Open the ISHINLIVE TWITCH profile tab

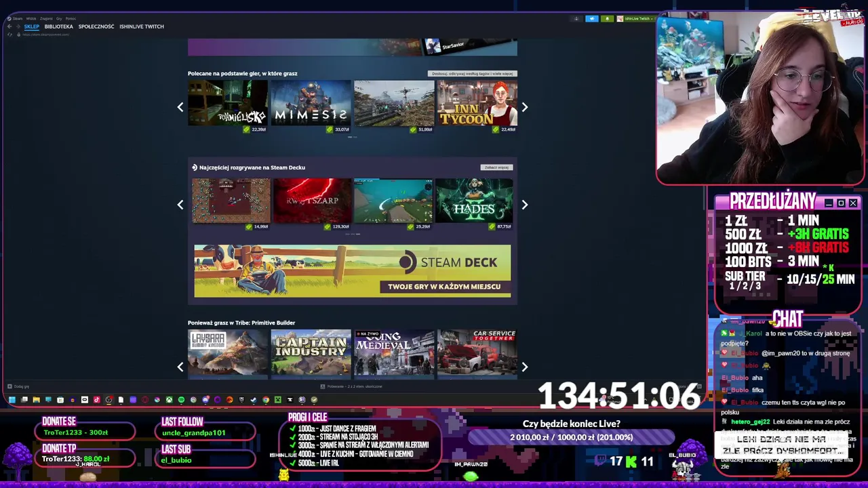pyautogui.click(x=142, y=26)
